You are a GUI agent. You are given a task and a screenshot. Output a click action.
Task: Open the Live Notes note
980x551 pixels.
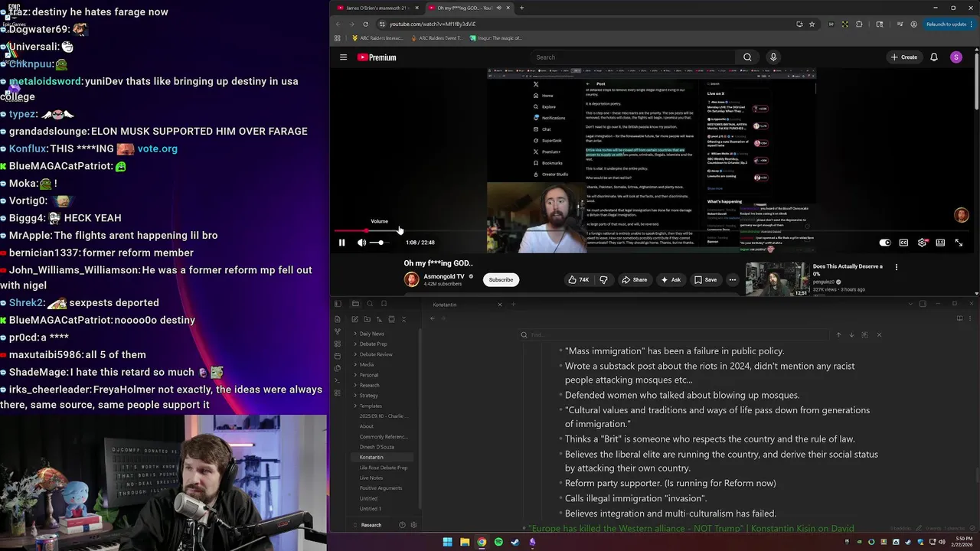point(371,478)
